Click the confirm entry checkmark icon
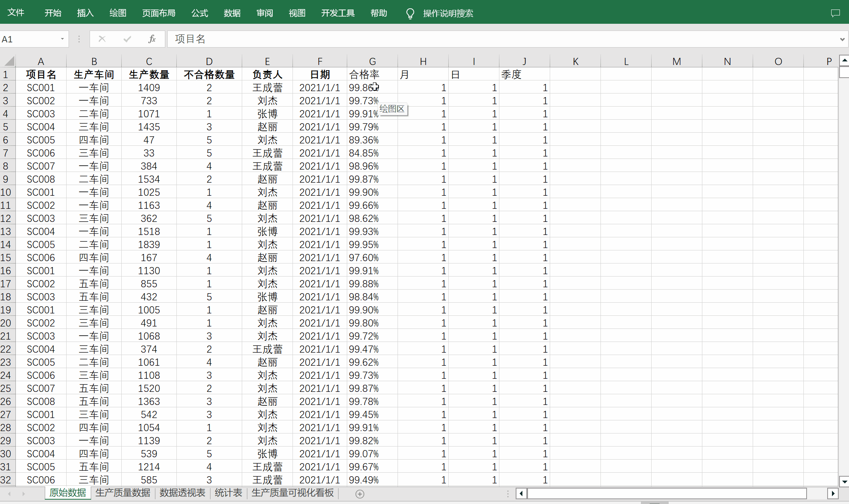The height and width of the screenshot is (504, 849). pyautogui.click(x=127, y=39)
